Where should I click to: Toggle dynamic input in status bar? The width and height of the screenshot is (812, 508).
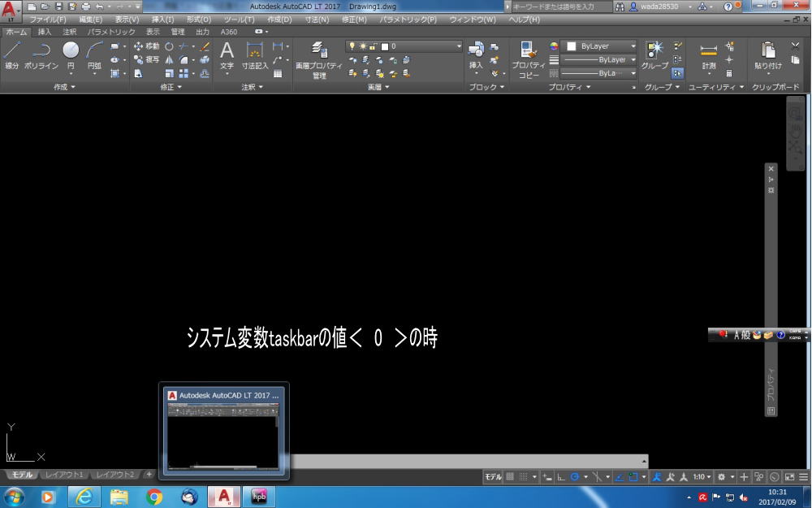pyautogui.click(x=547, y=477)
